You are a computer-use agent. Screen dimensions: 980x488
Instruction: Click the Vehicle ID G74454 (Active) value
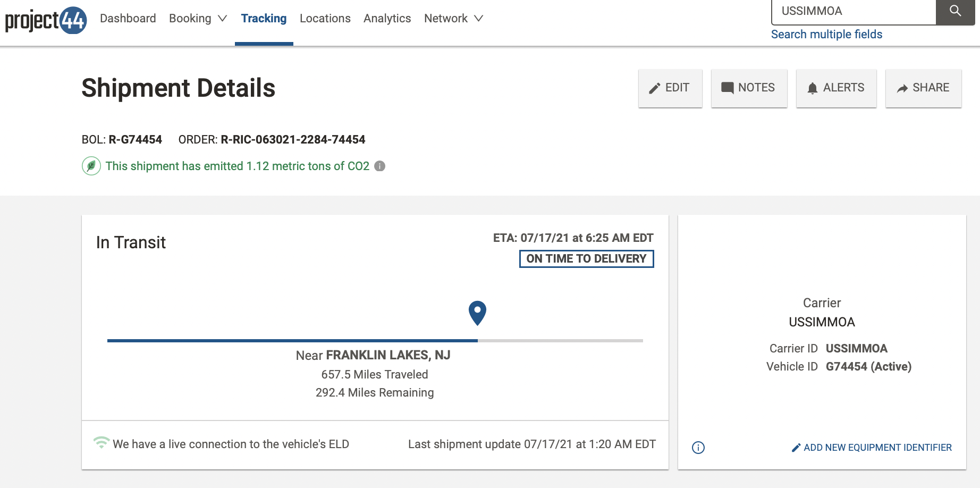click(868, 367)
